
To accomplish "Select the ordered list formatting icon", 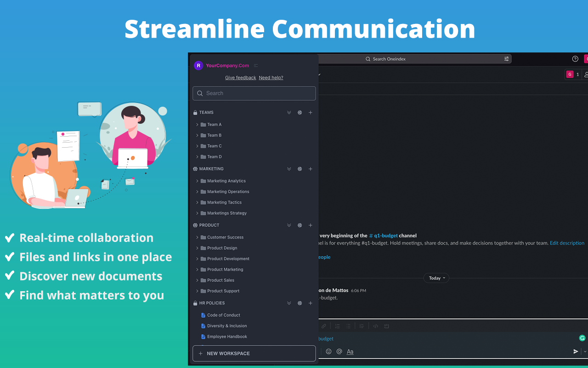I will 338,326.
